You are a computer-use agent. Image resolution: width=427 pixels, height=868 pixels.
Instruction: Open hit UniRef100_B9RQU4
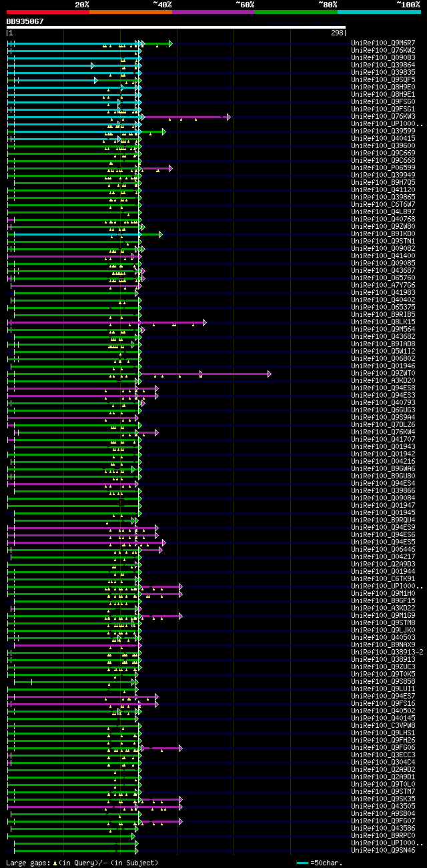[383, 520]
